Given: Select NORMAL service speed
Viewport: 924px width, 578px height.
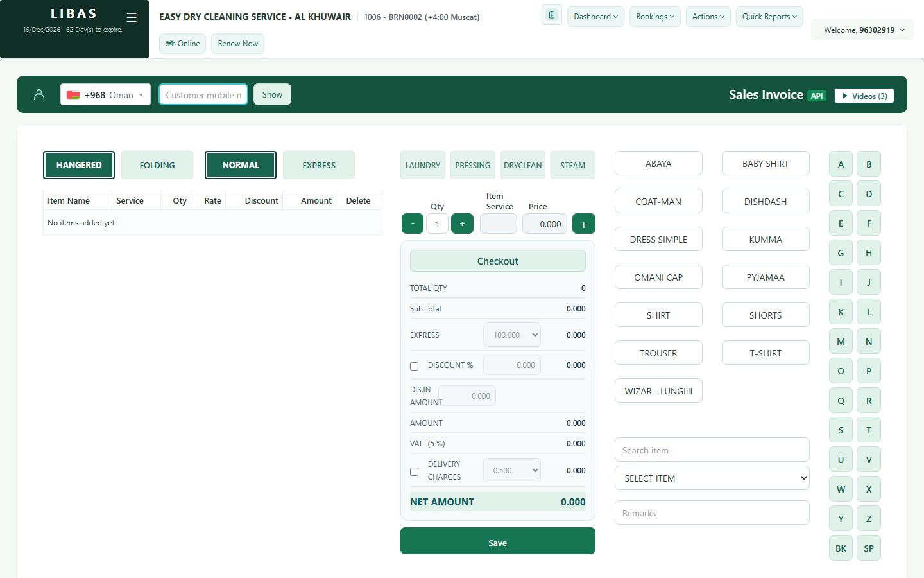Looking at the screenshot, I should [241, 165].
